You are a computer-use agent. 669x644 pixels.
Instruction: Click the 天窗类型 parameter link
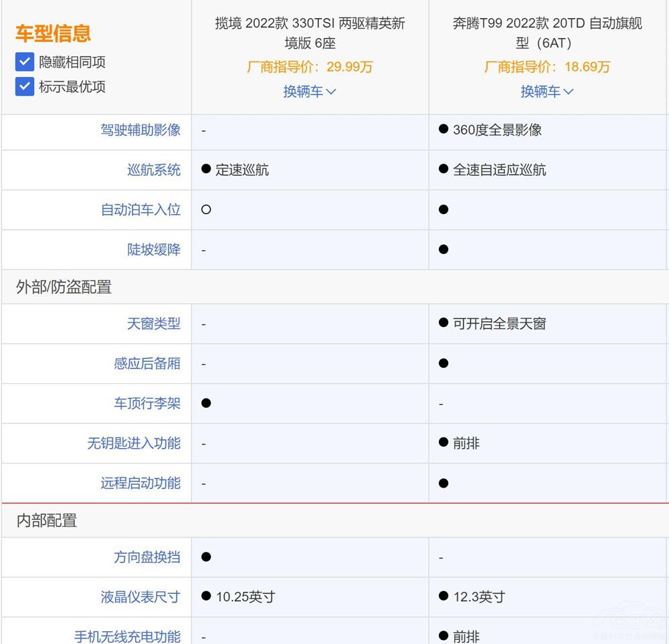(154, 324)
